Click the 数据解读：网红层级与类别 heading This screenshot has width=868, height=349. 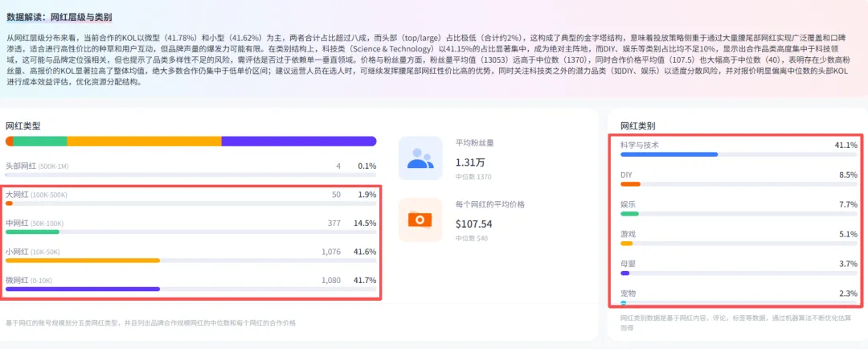59,17
